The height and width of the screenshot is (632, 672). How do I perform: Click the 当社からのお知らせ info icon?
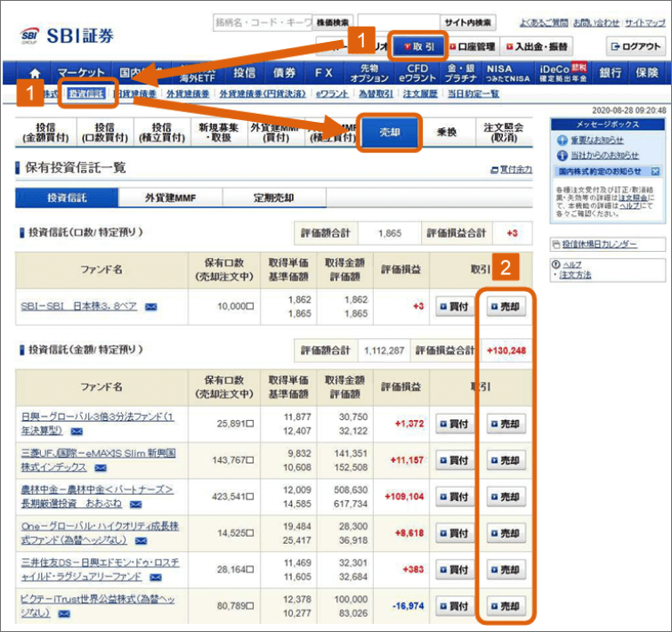pyautogui.click(x=562, y=155)
